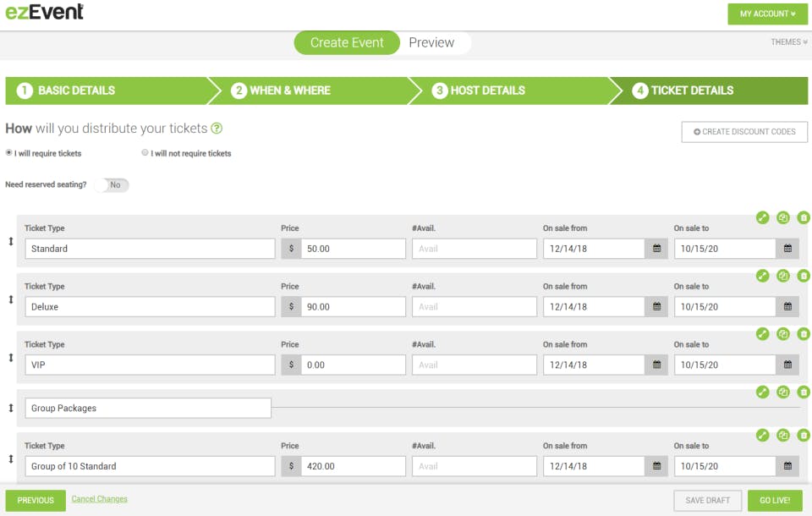Expand the Themes dropdown
The image size is (812, 516).
(788, 42)
